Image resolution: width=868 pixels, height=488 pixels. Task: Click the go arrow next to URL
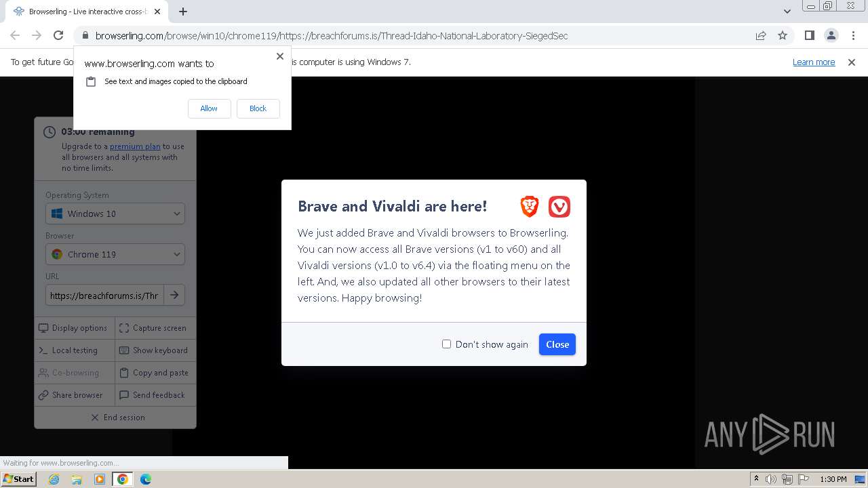(x=174, y=296)
